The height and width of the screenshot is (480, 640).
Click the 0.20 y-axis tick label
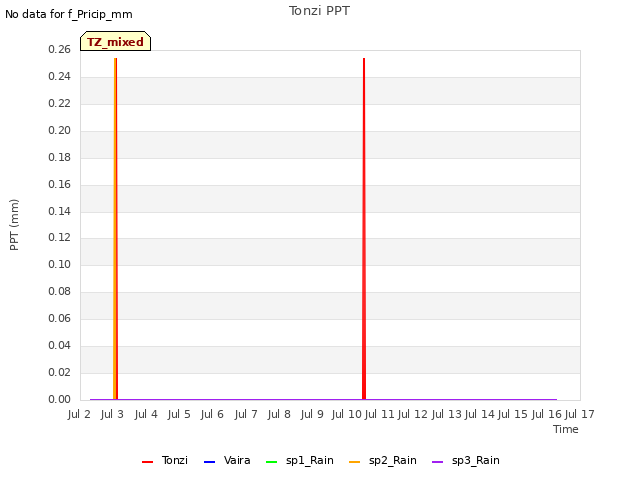(x=59, y=130)
